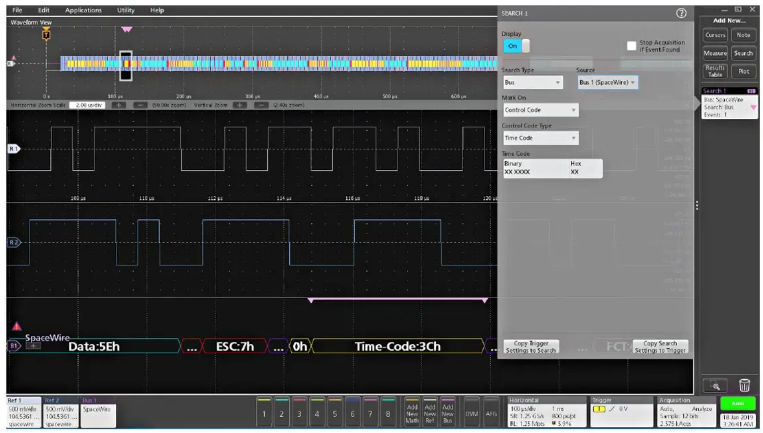Edit the Time Code Hex field
The width and height of the screenshot is (763, 433).
586,168
